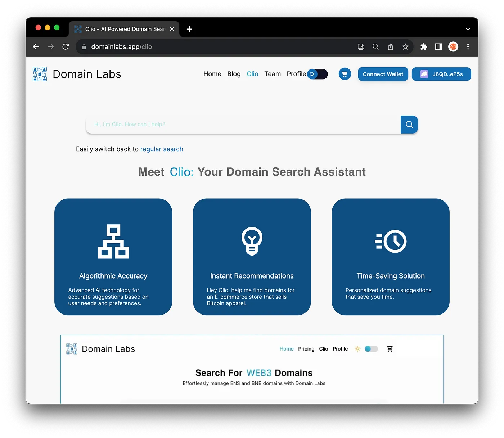Viewport: 504px width, 438px height.
Task: Select the Clio - AI Powered Domain Search tab
Action: click(x=124, y=29)
